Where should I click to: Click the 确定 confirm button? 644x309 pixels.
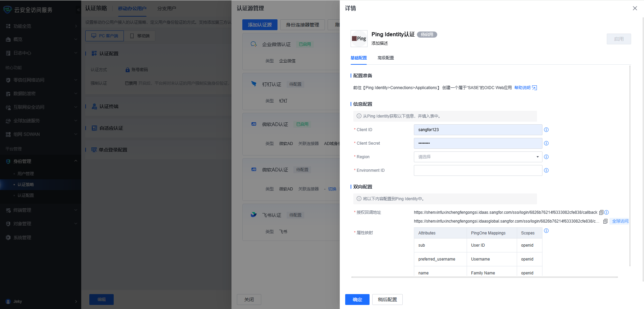(x=357, y=300)
